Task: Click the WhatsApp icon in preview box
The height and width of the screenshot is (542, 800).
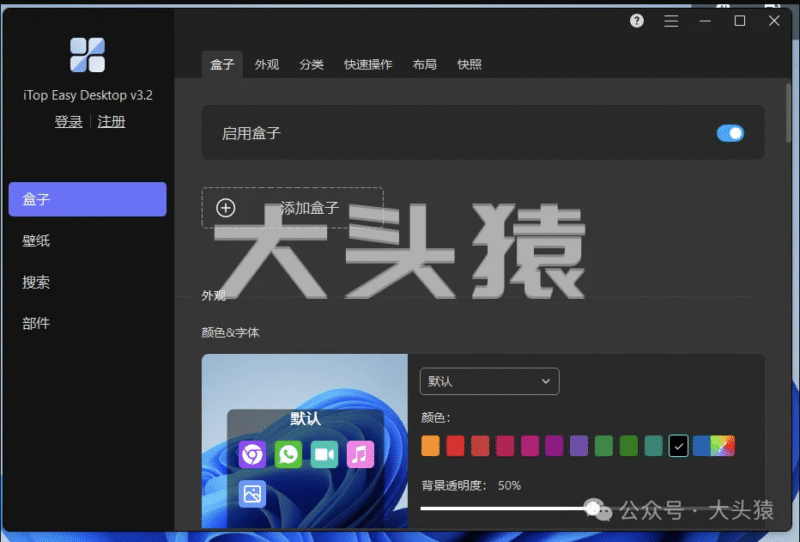Action: 288,454
